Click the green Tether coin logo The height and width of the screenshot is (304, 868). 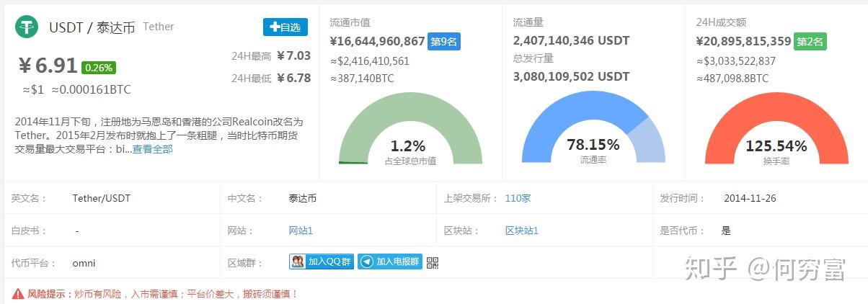coord(27,27)
